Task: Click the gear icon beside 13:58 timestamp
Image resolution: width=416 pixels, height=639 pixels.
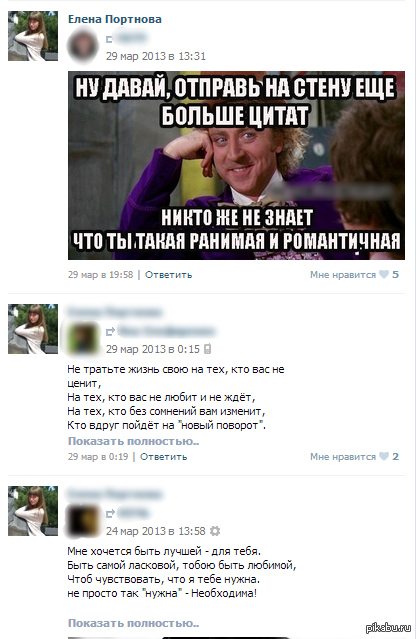Action: 215,531
